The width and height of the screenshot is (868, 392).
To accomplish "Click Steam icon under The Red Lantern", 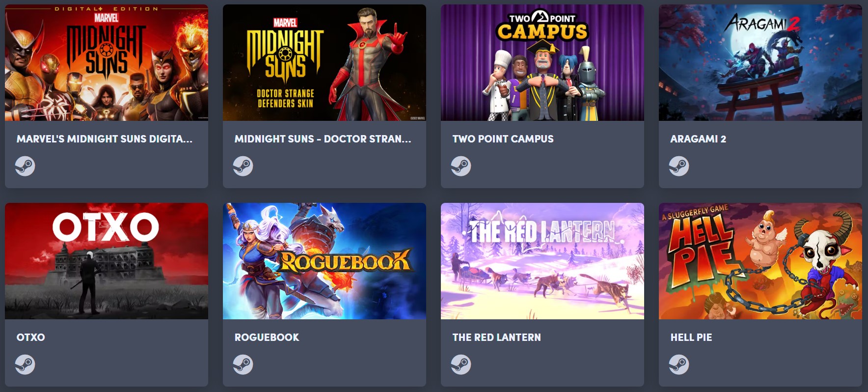I will click(461, 364).
